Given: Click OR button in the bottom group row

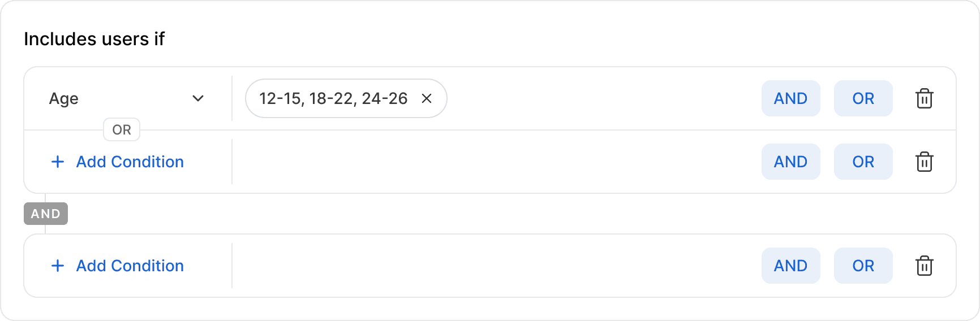Looking at the screenshot, I should pos(863,266).
